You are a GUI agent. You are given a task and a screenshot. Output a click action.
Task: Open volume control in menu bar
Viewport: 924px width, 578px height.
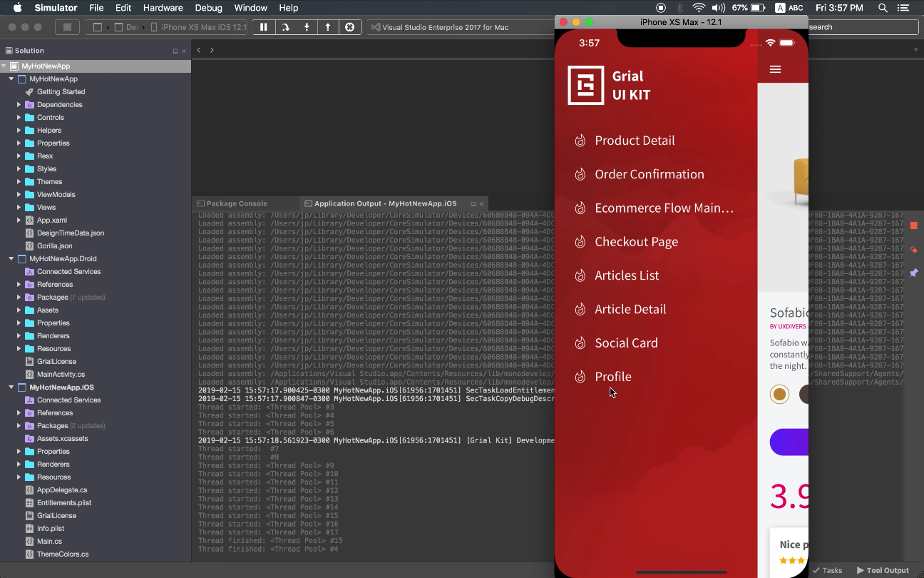click(x=718, y=8)
